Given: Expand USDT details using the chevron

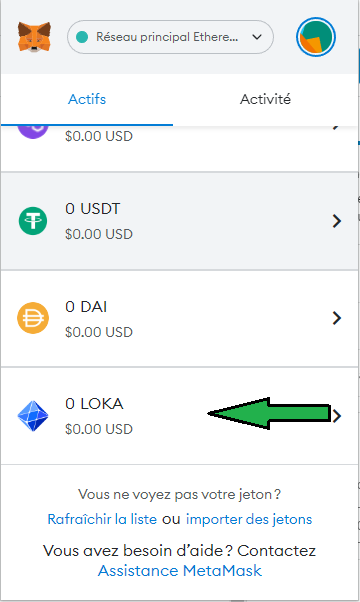Looking at the screenshot, I should point(337,221).
